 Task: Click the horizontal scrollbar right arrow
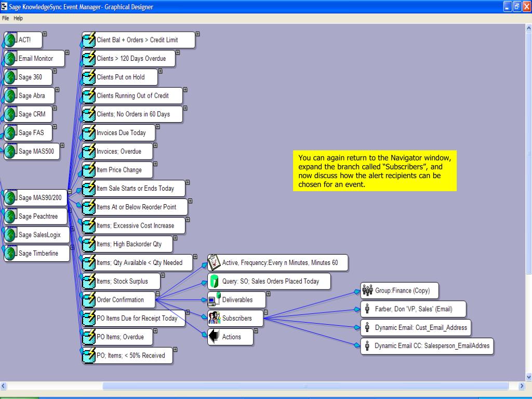(x=522, y=386)
